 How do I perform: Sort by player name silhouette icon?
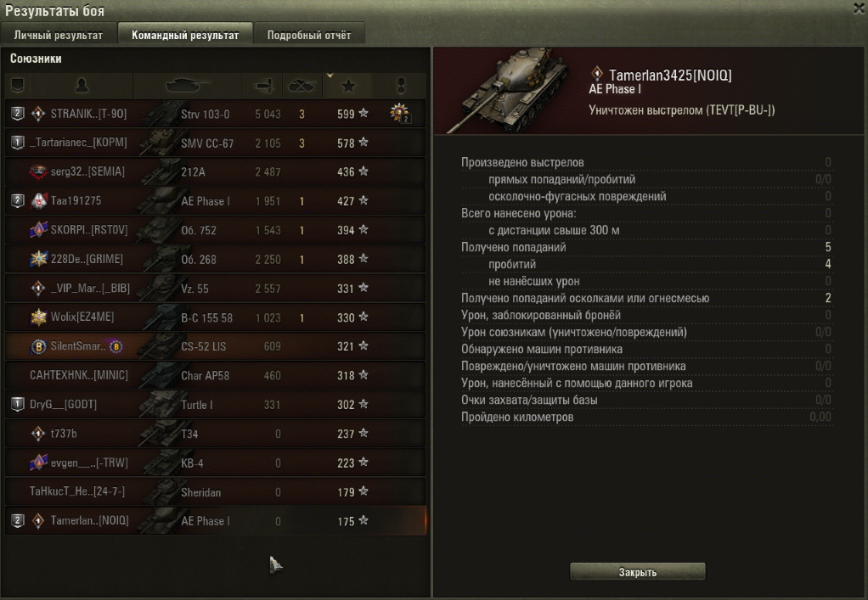point(82,86)
